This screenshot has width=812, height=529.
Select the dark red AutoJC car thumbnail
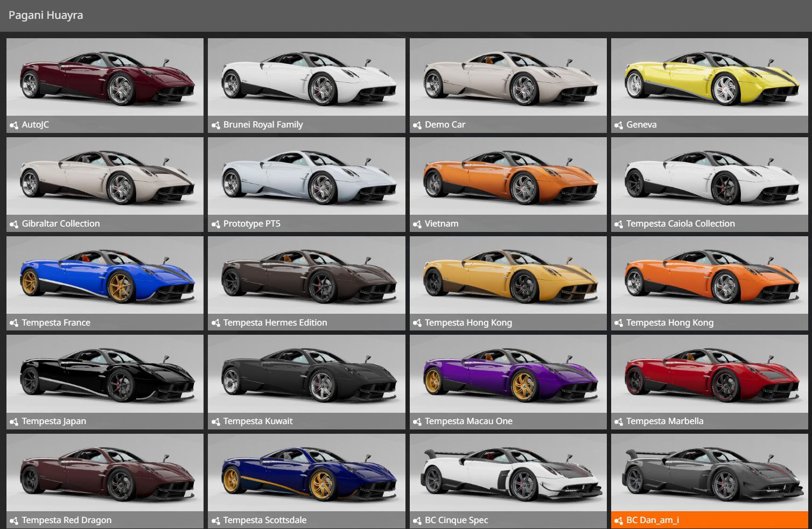point(105,77)
